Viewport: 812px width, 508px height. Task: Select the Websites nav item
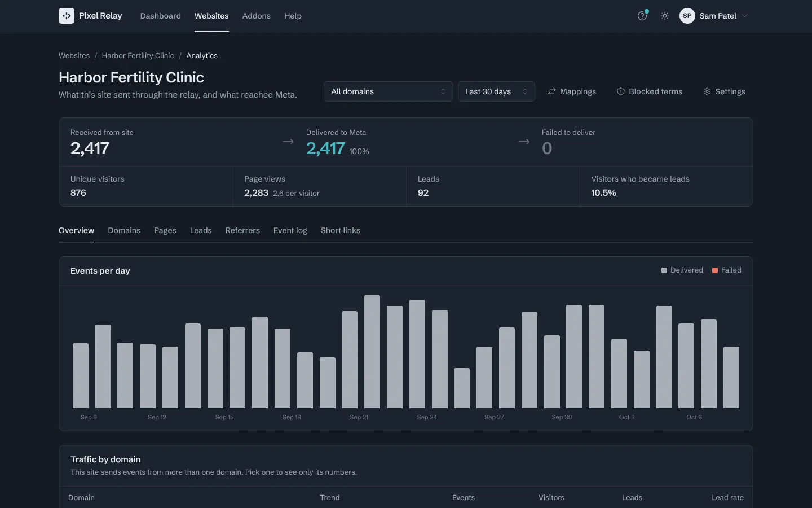pyautogui.click(x=211, y=16)
